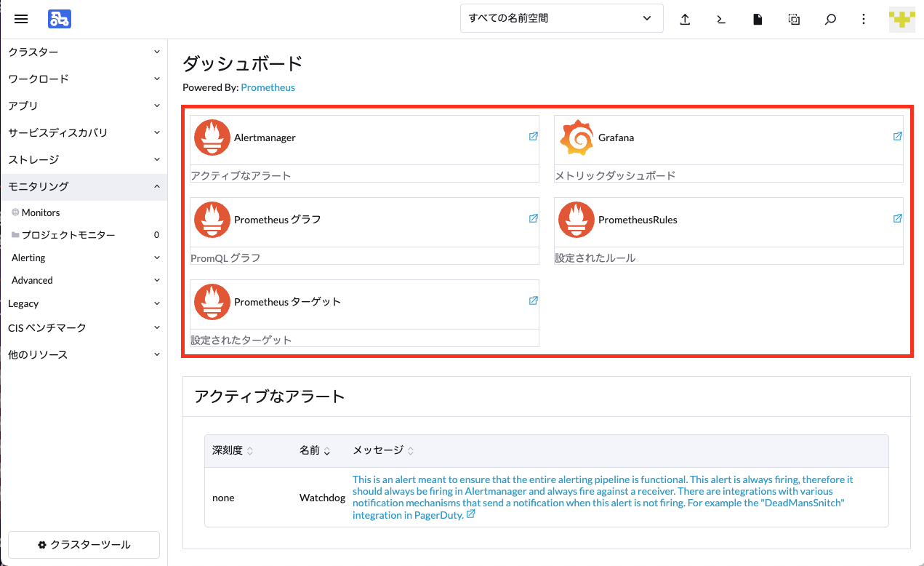Sort alerts by 名前 column
The width and height of the screenshot is (924, 566).
pos(315,450)
